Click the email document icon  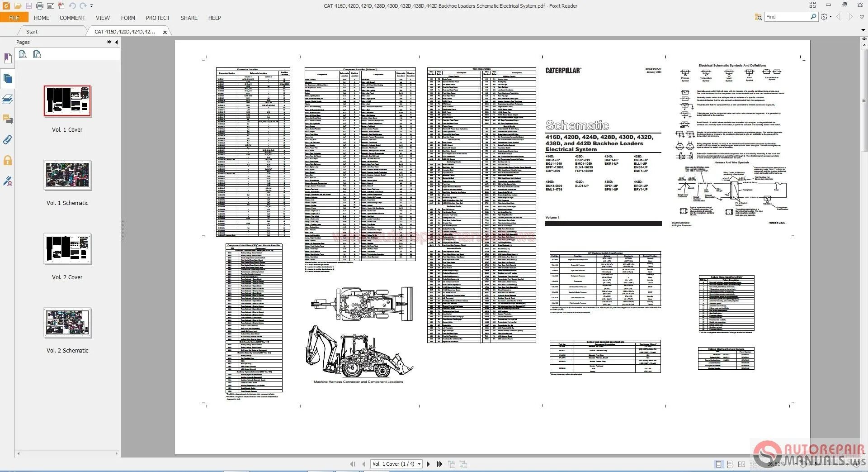click(50, 6)
